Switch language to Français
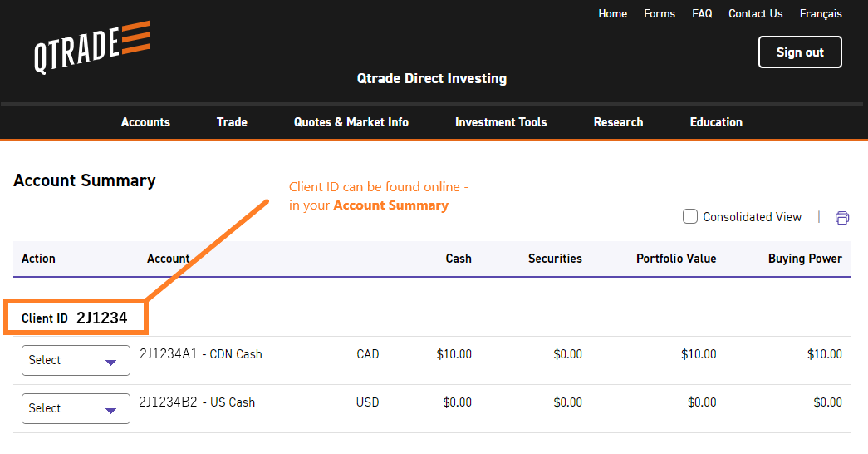This screenshot has width=868, height=454. 821,14
